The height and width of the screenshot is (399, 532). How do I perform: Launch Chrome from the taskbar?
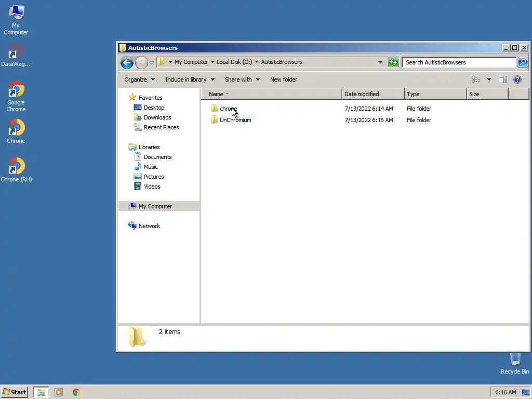76,392
